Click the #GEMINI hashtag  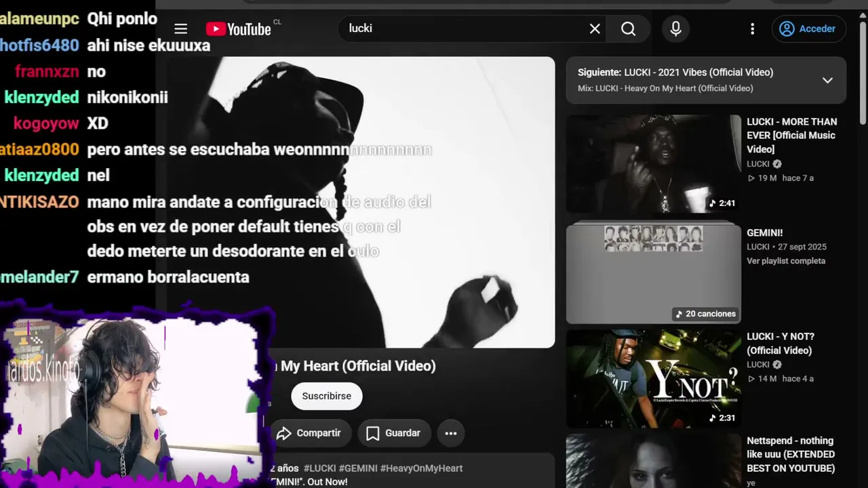click(358, 468)
